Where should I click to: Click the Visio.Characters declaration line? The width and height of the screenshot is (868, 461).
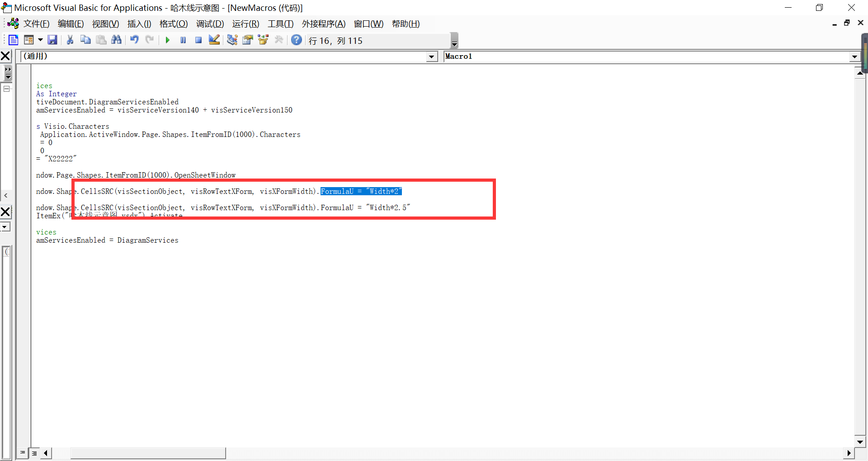[73, 126]
